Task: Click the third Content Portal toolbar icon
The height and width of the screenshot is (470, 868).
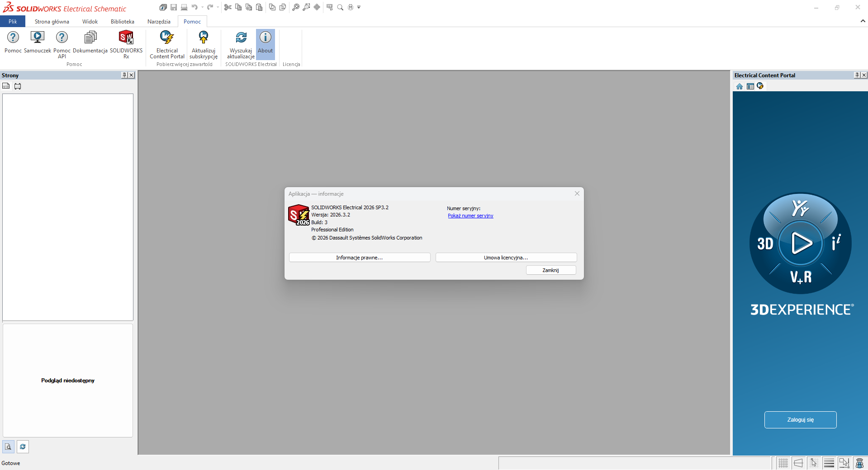Action: coord(760,86)
